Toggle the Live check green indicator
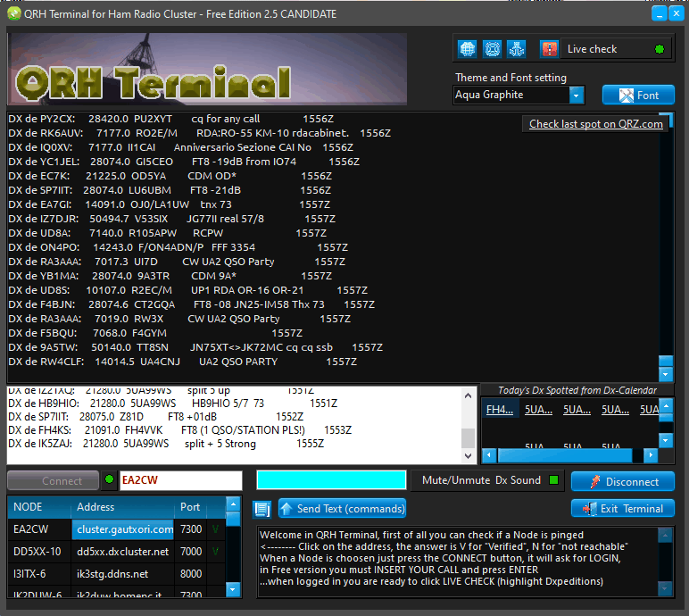Viewport: 689px width, 616px height. 659,49
